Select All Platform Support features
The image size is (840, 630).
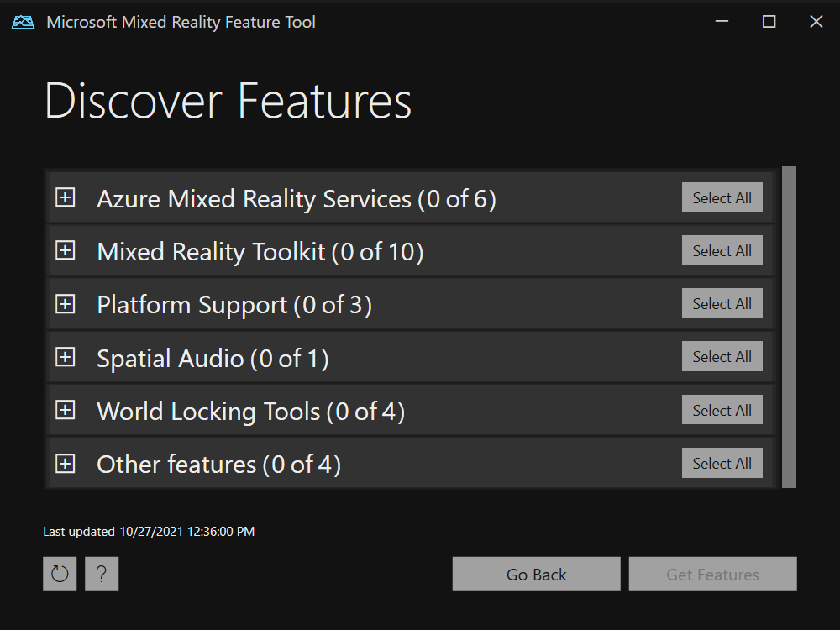pyautogui.click(x=722, y=304)
